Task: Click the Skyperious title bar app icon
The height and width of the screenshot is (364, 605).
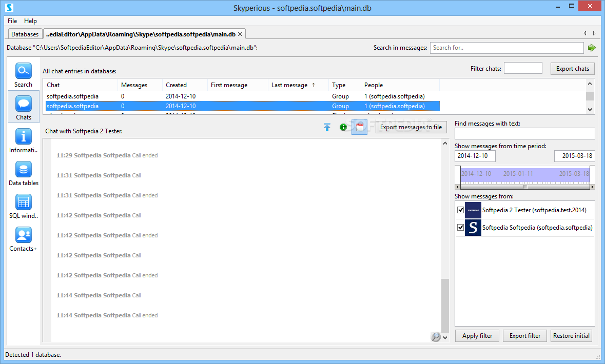Action: [x=9, y=7]
